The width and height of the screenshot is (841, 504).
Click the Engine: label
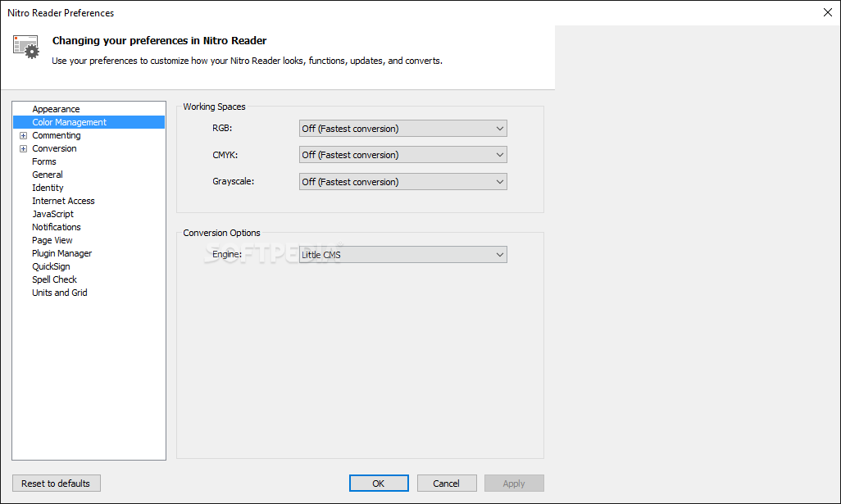pyautogui.click(x=227, y=254)
